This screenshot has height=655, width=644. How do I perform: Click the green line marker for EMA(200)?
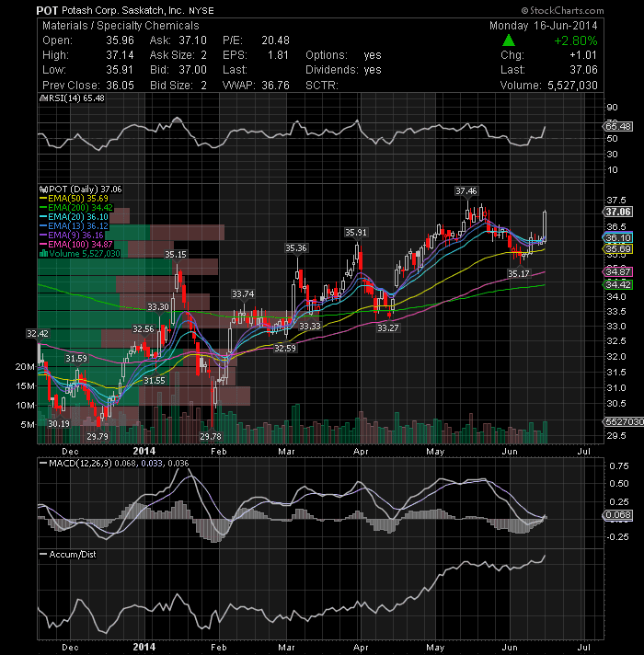point(43,208)
